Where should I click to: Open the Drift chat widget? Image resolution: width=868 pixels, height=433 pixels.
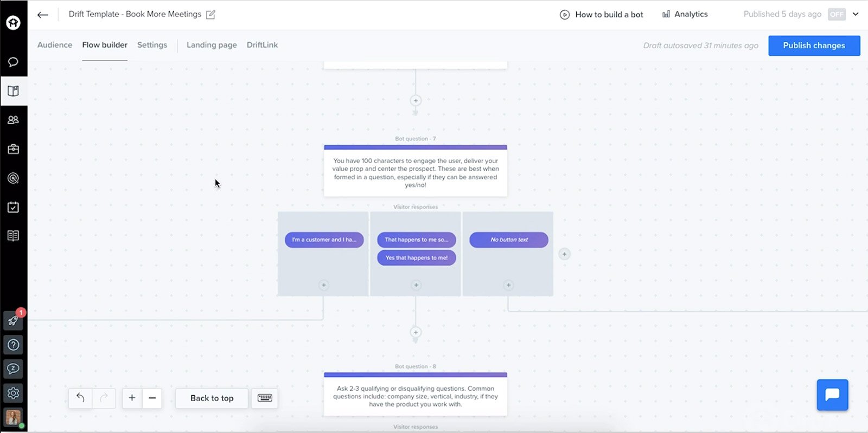click(832, 395)
